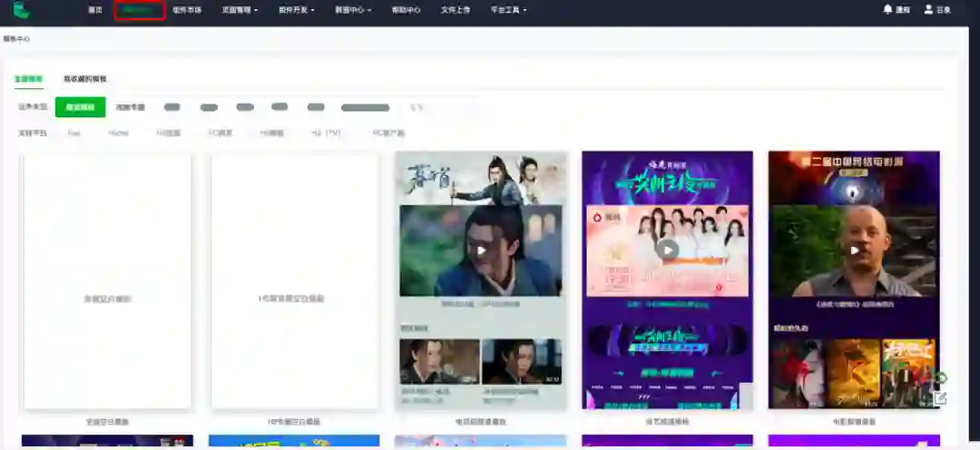980x450 pixels.
Task: Open the notification bell icon
Action: 887,9
